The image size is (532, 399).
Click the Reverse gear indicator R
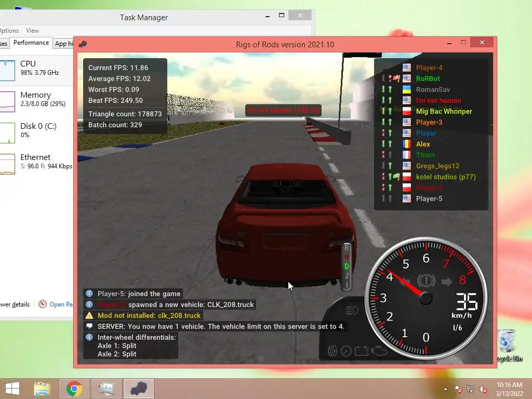(347, 248)
